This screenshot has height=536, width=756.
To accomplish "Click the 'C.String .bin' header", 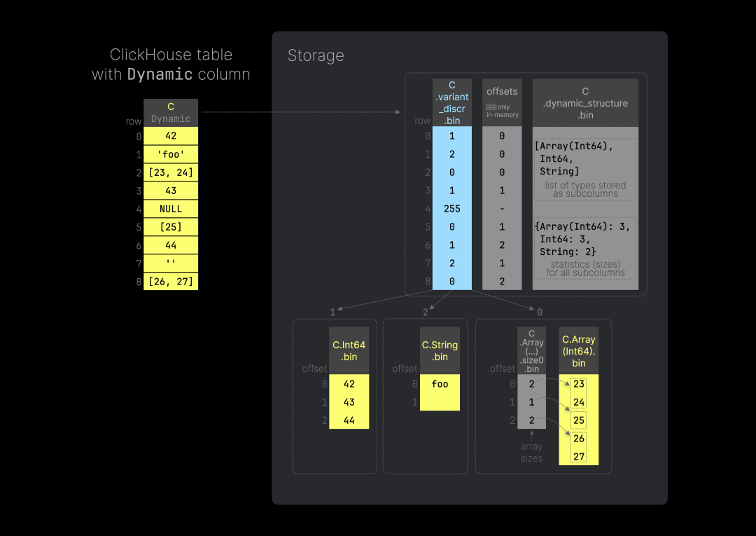I will pyautogui.click(x=440, y=350).
